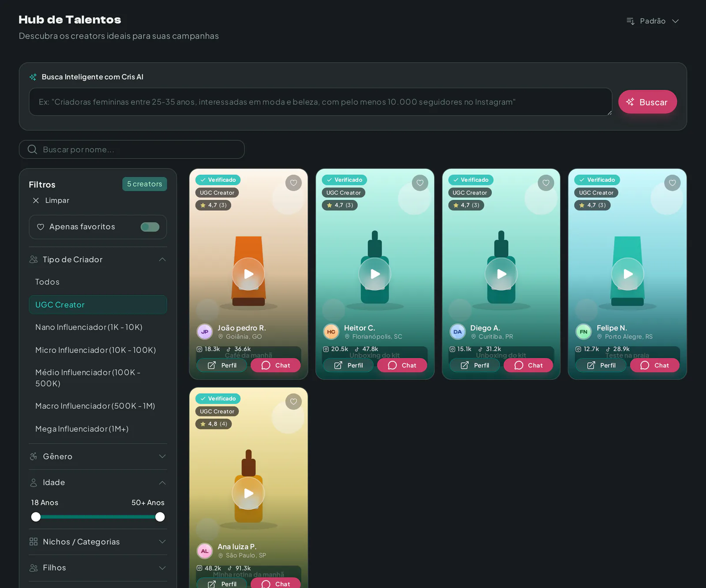Start Chat with Felipe N.
This screenshot has width=706, height=588.
tap(655, 365)
